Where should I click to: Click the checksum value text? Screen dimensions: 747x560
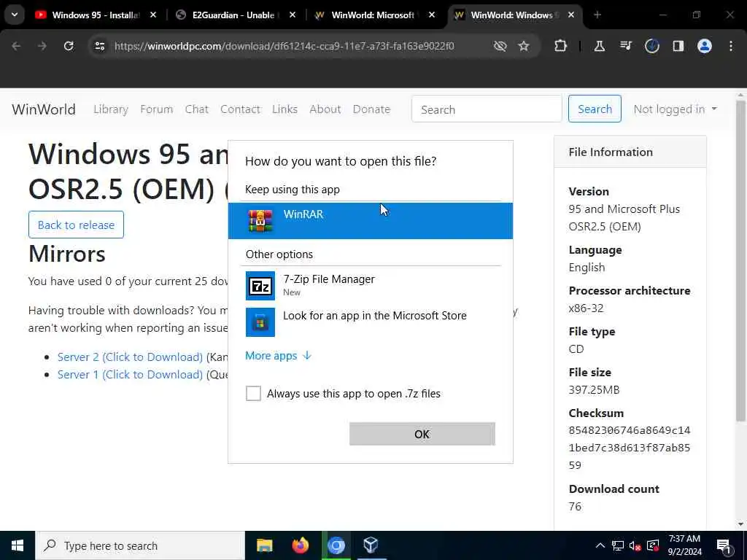(629, 448)
